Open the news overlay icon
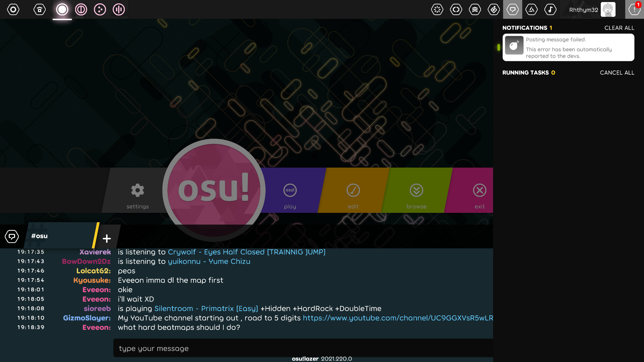The width and height of the screenshot is (644, 362). 437,9
